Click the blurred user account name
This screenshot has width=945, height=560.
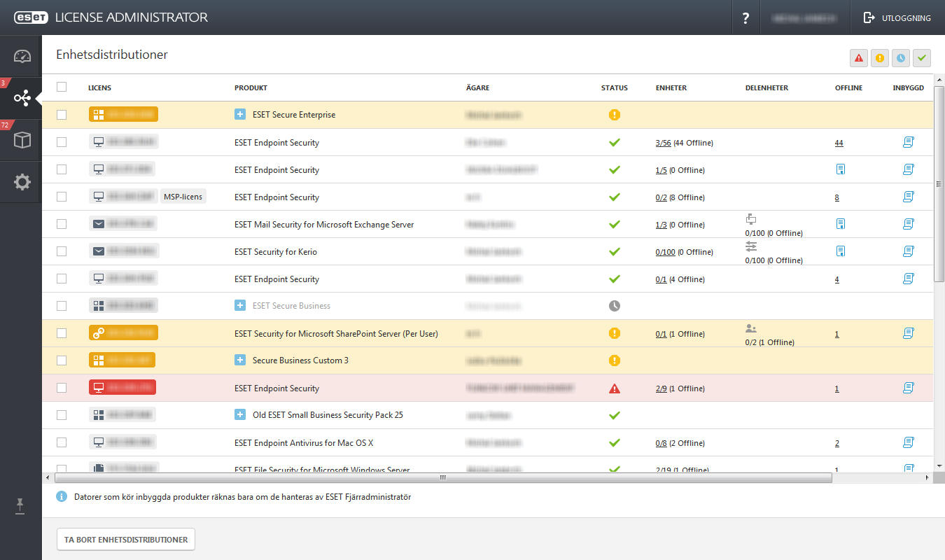pos(805,17)
